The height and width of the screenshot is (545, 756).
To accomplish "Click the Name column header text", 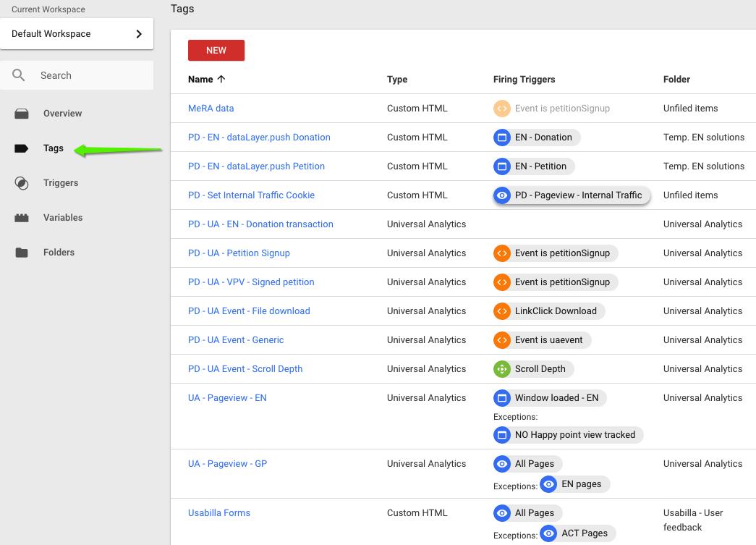I will click(200, 79).
